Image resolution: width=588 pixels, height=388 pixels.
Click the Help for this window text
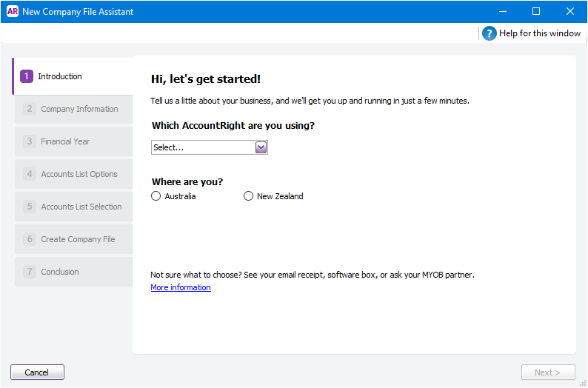click(x=540, y=33)
